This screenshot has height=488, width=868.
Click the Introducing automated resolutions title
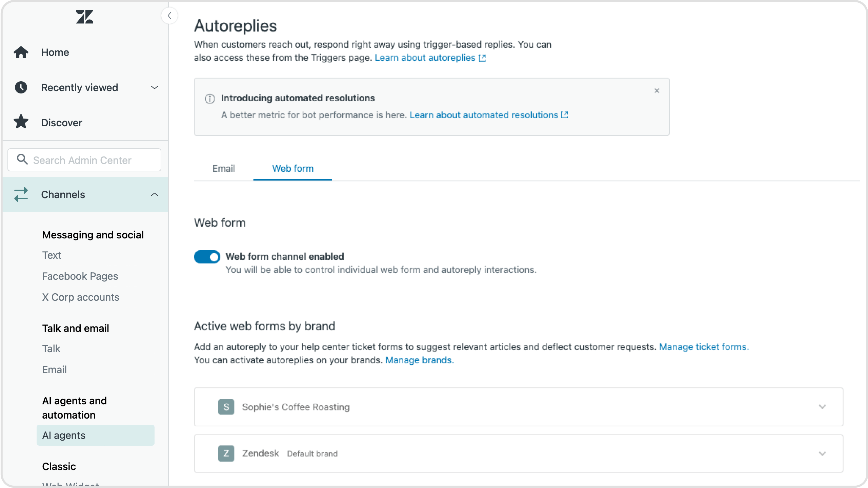point(298,98)
